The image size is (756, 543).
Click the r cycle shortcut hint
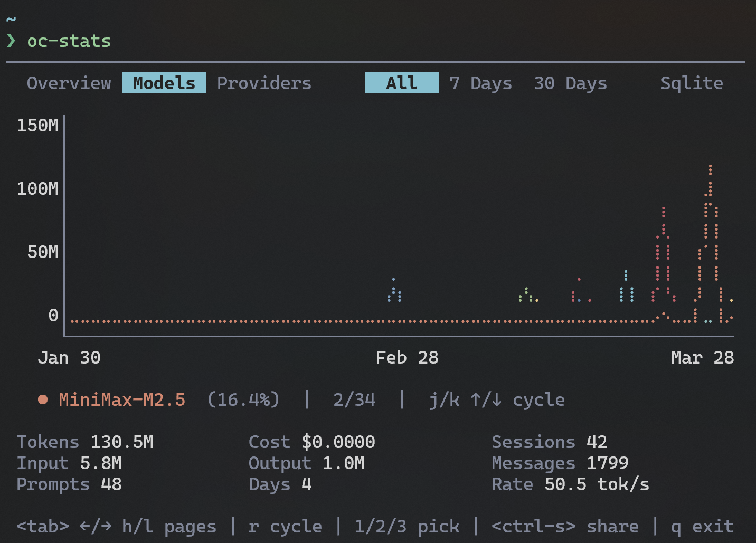point(285,527)
